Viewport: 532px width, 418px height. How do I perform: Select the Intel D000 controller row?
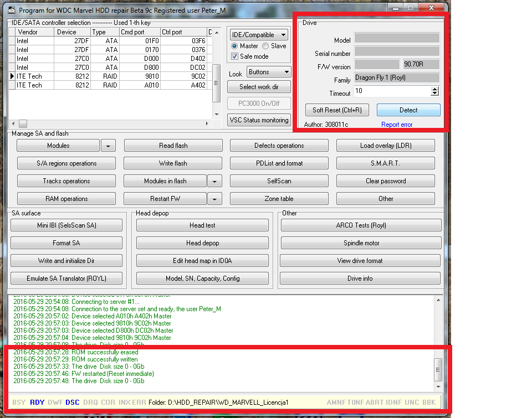110,59
